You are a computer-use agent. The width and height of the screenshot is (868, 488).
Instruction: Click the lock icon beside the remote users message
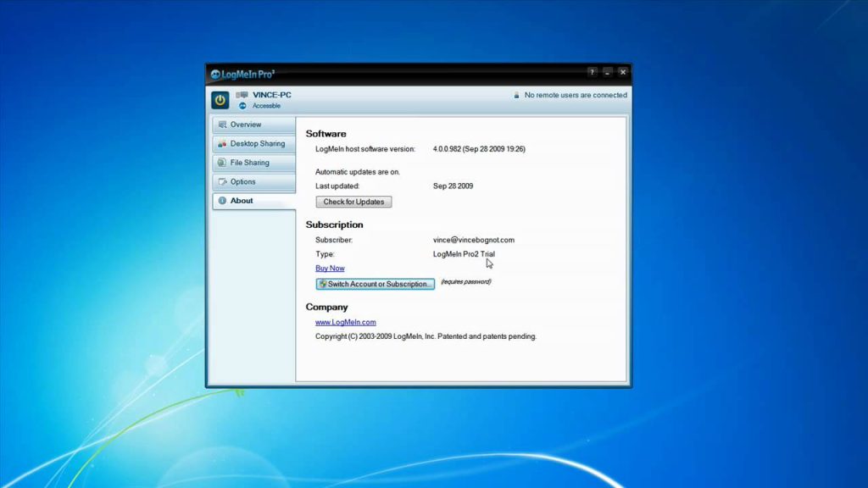(517, 95)
